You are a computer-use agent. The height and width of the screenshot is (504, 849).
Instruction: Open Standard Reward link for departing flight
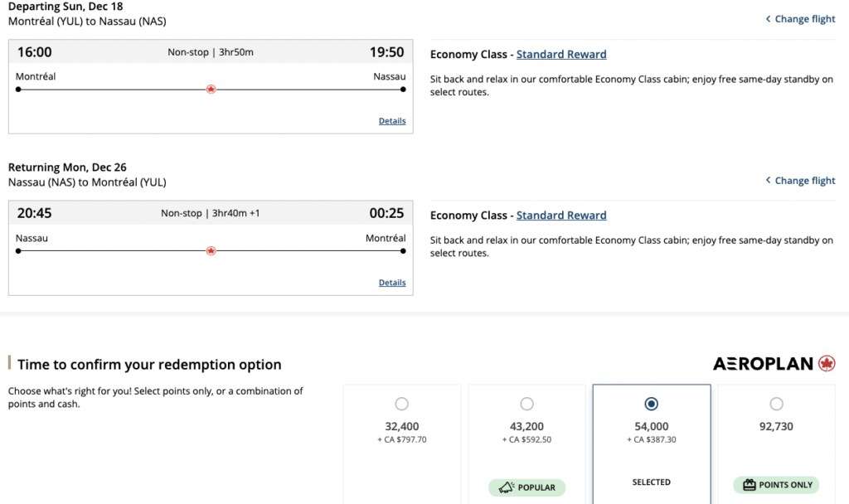pyautogui.click(x=561, y=55)
